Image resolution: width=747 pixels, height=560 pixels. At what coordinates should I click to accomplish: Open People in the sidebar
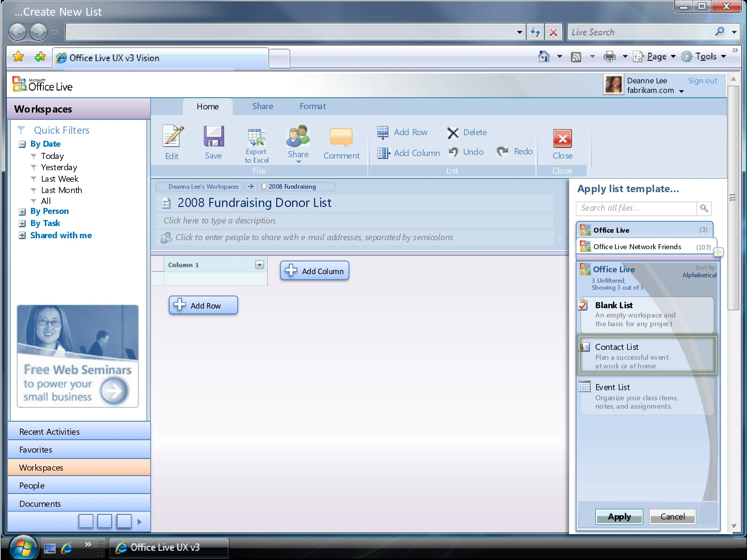79,485
